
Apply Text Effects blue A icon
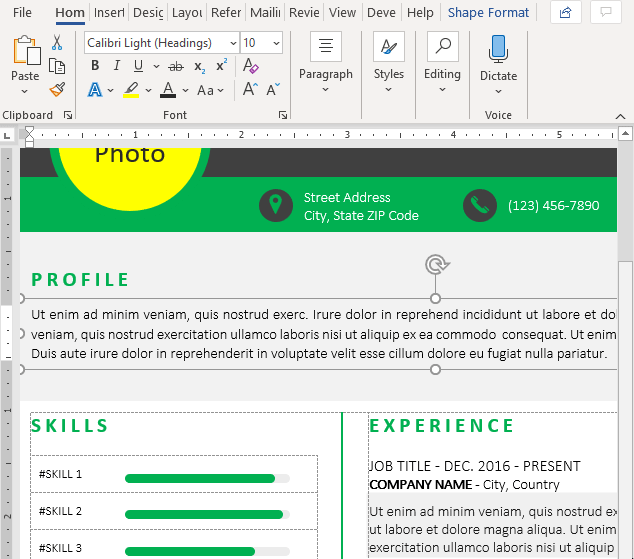pyautogui.click(x=95, y=90)
